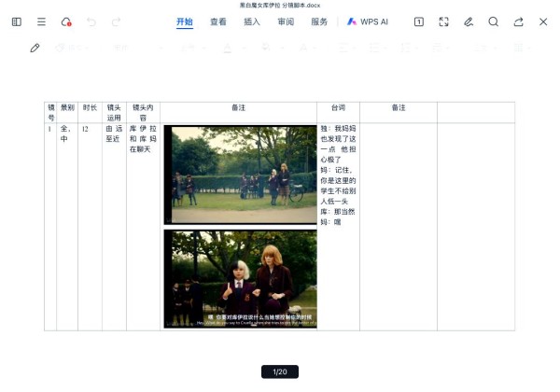Redo the last undone action
This screenshot has width=560, height=392.
click(x=116, y=21)
